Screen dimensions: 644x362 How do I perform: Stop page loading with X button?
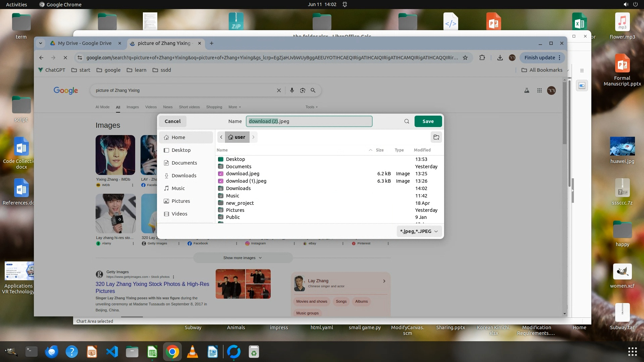tap(65, 58)
